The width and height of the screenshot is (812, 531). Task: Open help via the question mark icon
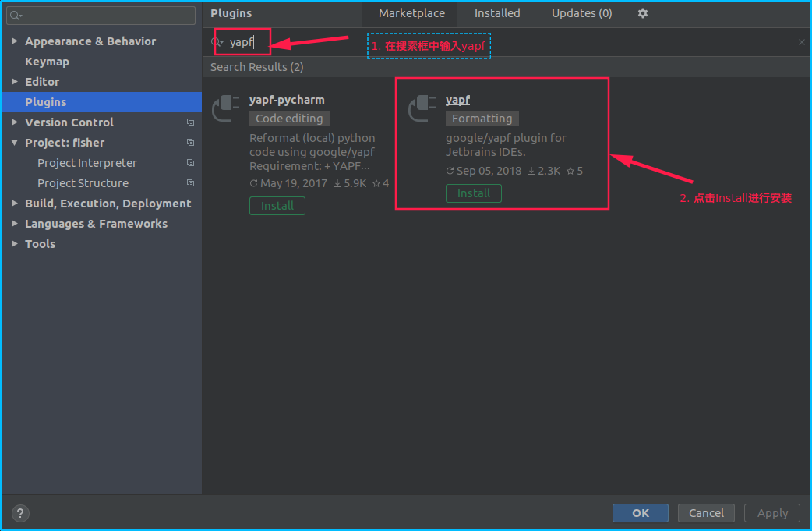click(19, 513)
